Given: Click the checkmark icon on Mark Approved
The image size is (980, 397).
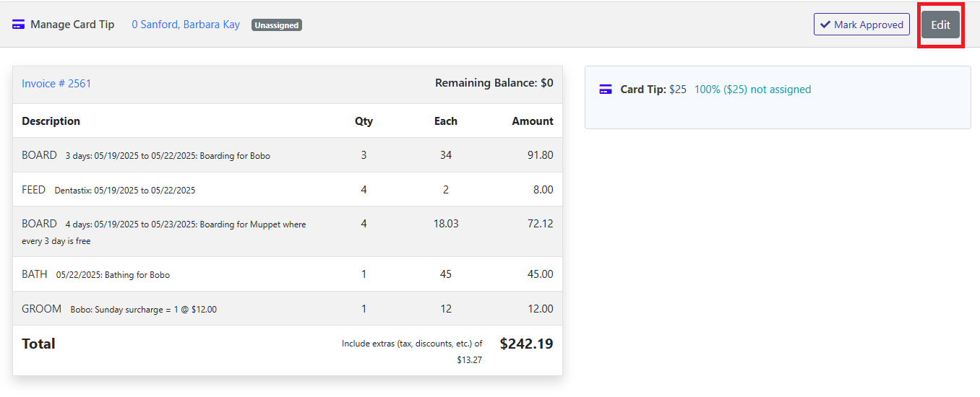Looking at the screenshot, I should coord(825,25).
